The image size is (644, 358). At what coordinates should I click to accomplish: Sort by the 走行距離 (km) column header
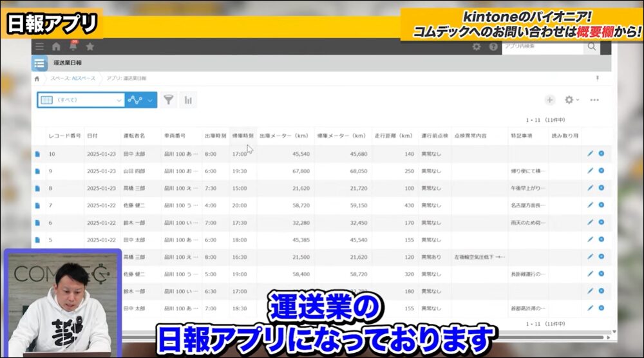pos(393,136)
